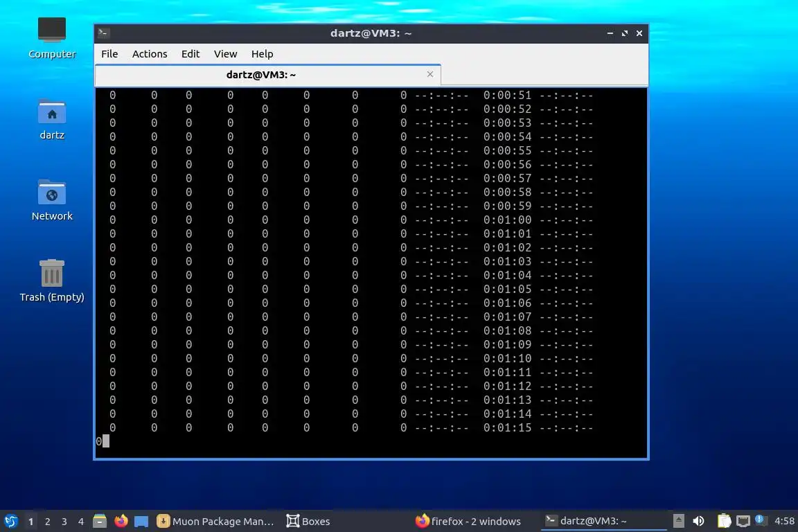This screenshot has height=532, width=798.
Task: Click the 0:01:00 time value in the terminal
Action: 507,220
